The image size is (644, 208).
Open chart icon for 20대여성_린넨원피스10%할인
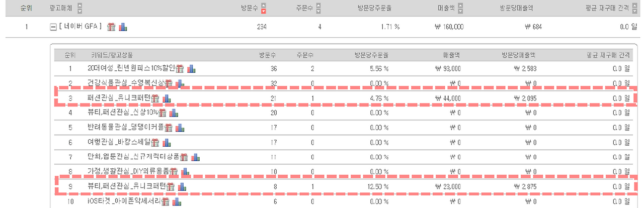191,69
